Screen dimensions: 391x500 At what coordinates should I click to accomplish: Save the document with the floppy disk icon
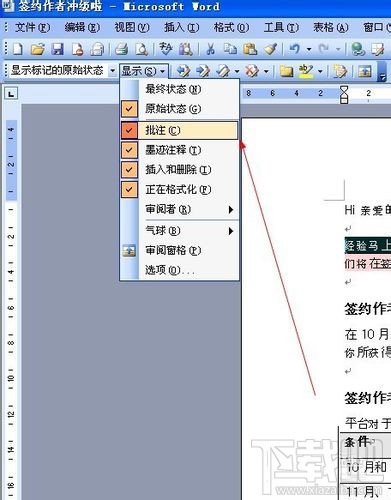pos(58,50)
